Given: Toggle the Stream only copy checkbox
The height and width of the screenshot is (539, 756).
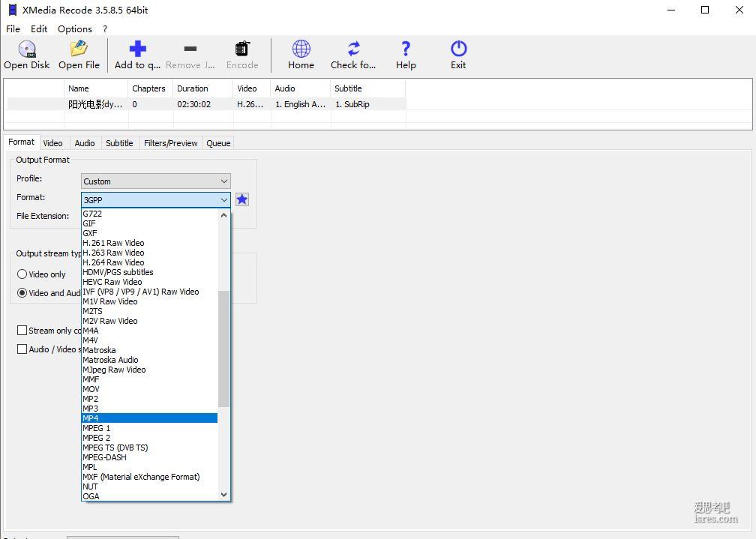Looking at the screenshot, I should tap(22, 331).
